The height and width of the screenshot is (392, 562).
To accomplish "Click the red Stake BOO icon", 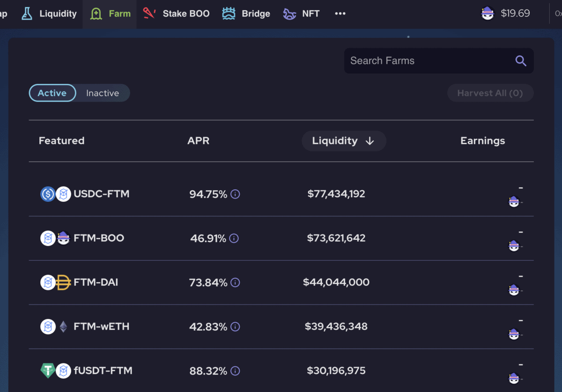I will [x=149, y=14].
